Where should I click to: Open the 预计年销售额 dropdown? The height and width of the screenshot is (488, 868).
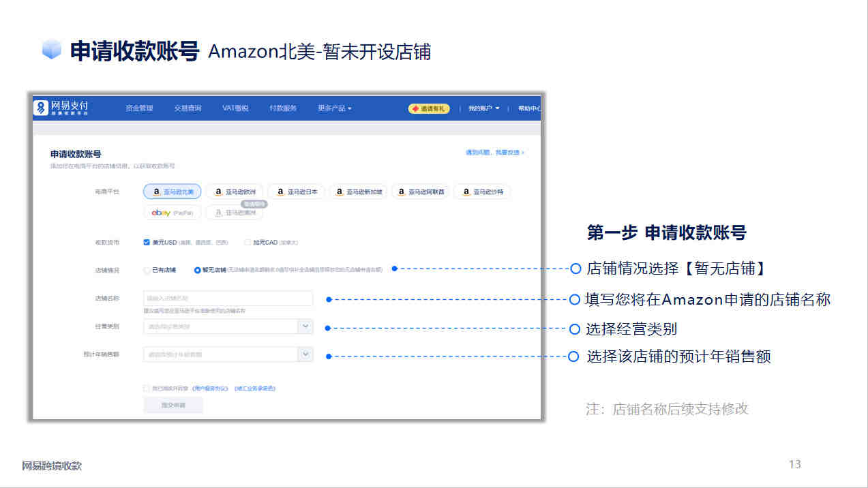tap(228, 354)
